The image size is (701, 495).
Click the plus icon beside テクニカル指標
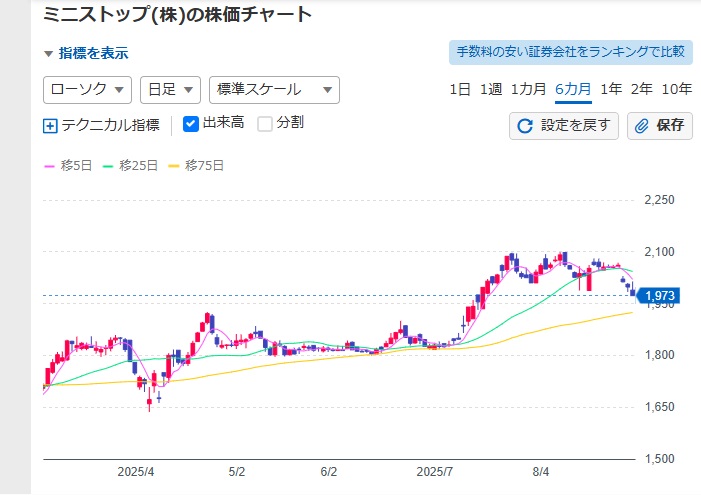point(50,126)
